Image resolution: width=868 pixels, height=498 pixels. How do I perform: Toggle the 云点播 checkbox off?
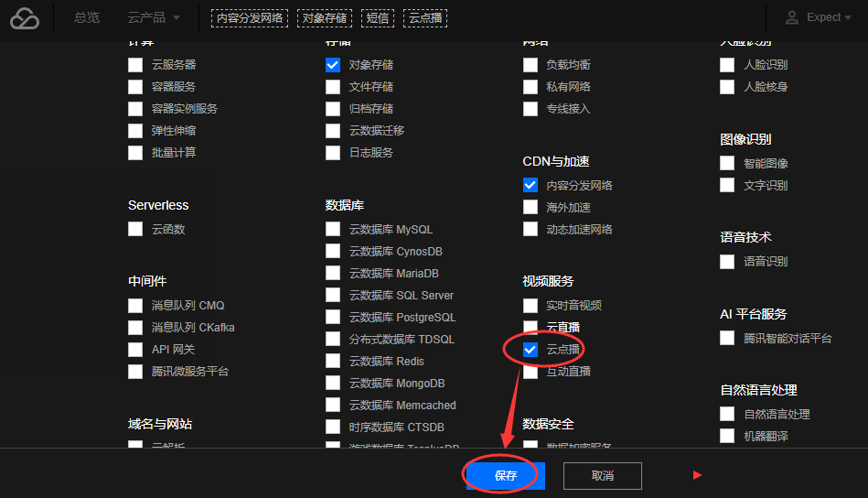pyautogui.click(x=530, y=350)
